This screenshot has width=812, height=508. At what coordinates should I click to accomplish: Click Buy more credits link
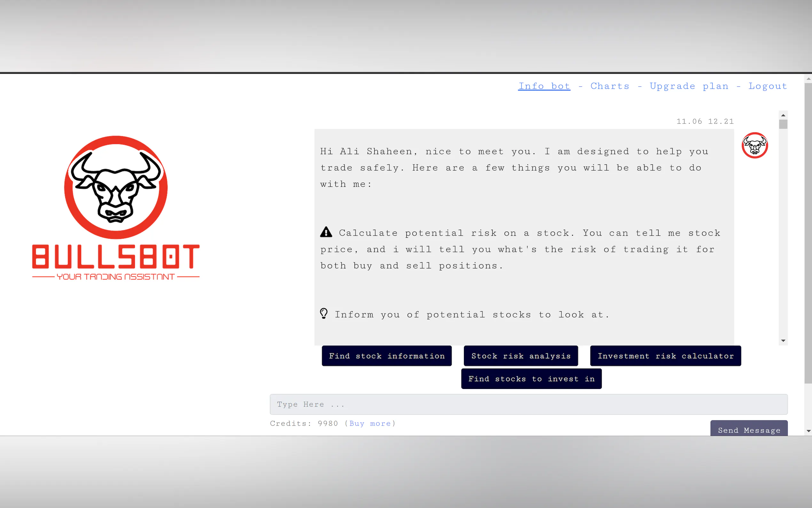click(x=370, y=424)
